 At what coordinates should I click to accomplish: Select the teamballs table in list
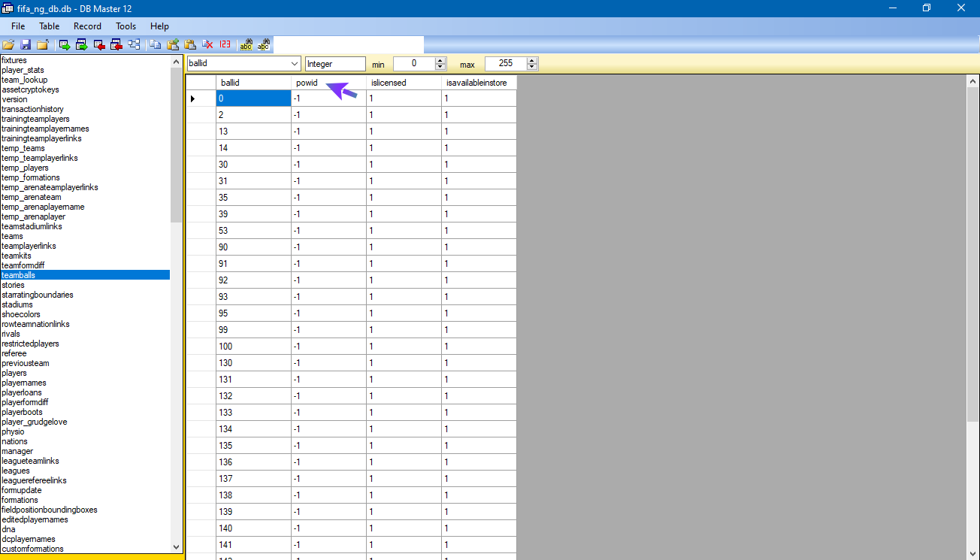tap(85, 275)
